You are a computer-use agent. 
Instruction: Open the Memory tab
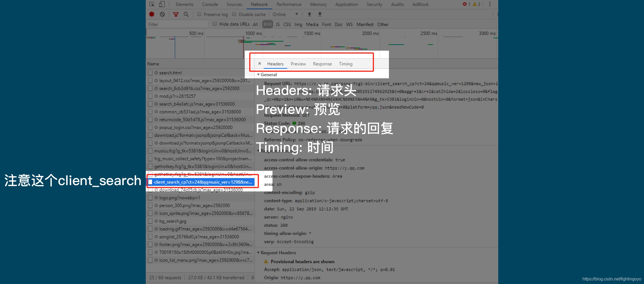tap(318, 4)
